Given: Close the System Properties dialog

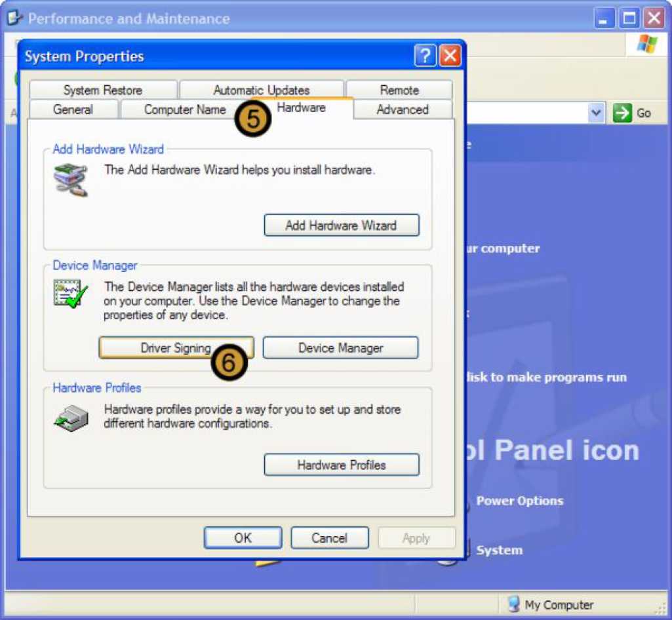Looking at the screenshot, I should 450,56.
